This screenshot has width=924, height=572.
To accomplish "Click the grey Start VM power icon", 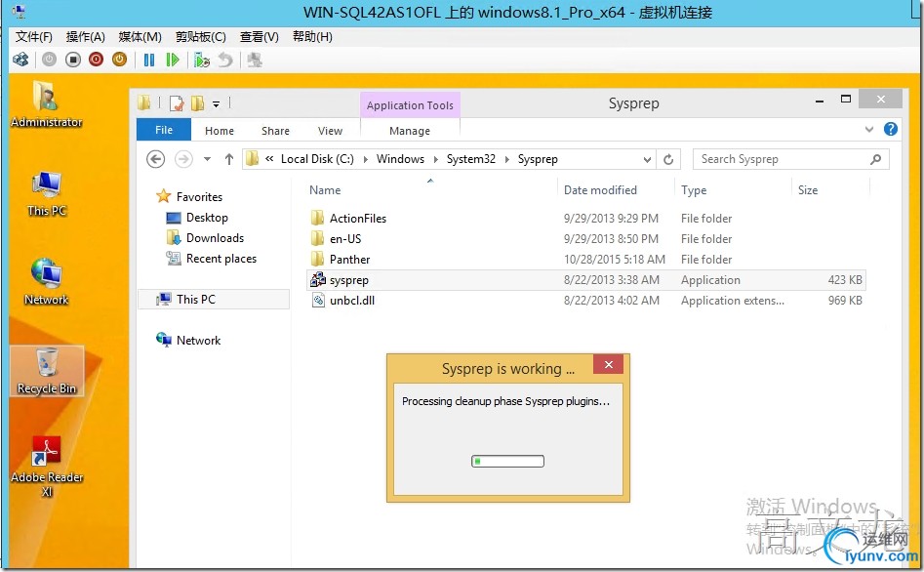I will (x=49, y=60).
